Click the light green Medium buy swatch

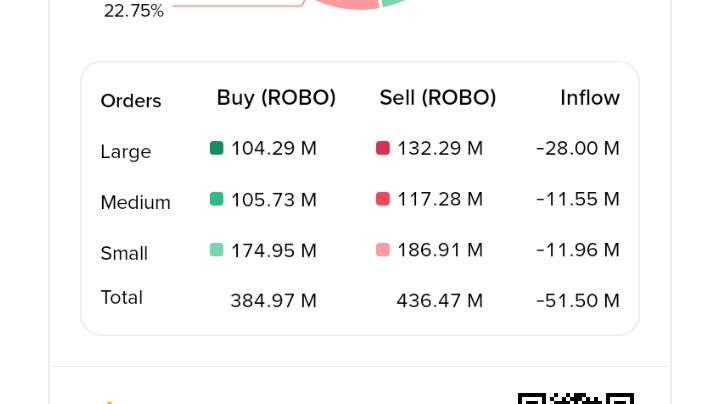(x=216, y=199)
